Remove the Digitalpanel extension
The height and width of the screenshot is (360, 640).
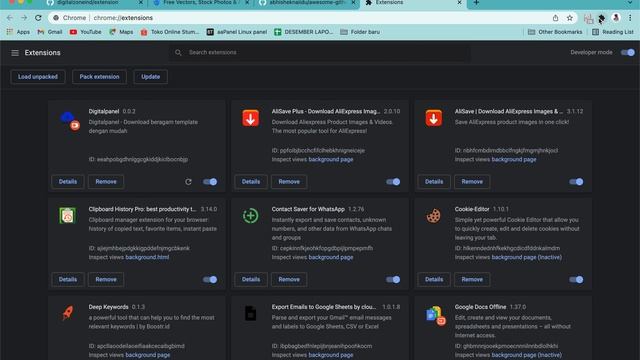[x=106, y=182]
